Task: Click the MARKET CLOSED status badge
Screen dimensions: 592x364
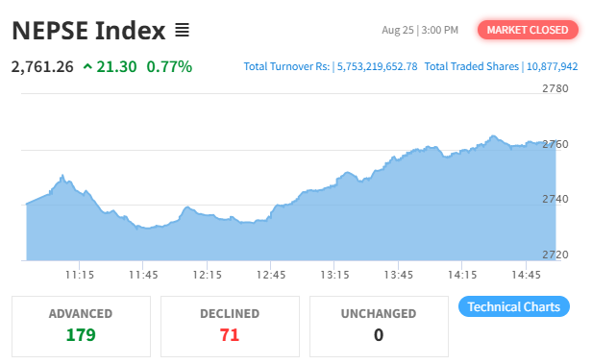Action: [x=528, y=30]
